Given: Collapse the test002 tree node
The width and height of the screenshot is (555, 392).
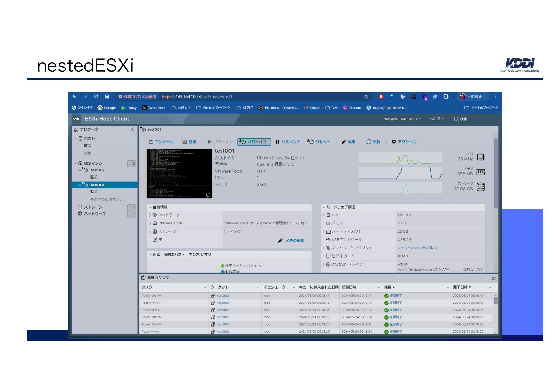Looking at the screenshot, I should pyautogui.click(x=80, y=170).
